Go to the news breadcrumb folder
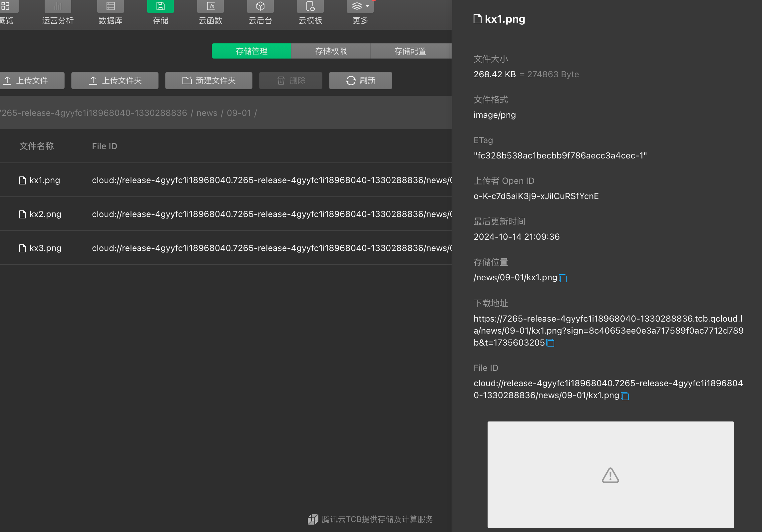This screenshot has height=532, width=762. pyautogui.click(x=207, y=113)
